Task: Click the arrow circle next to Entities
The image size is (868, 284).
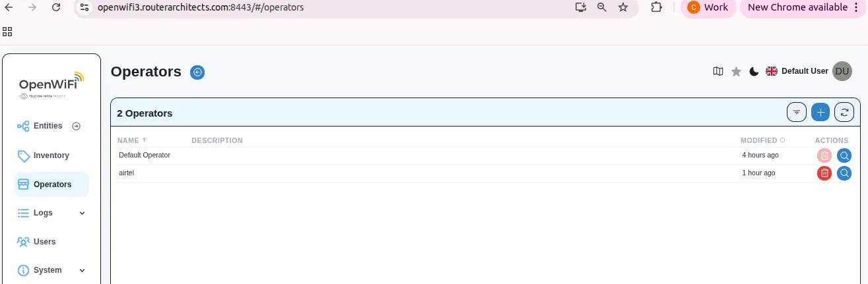Action: coord(76,126)
